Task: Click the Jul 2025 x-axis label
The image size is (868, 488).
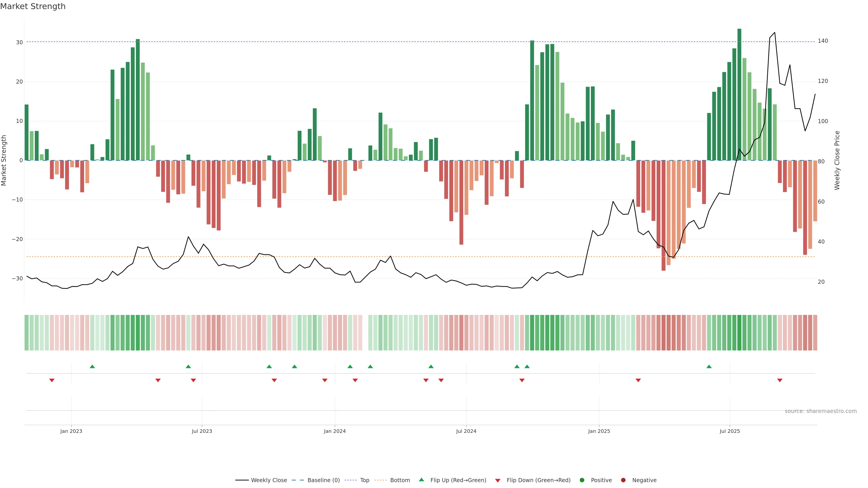Action: [729, 431]
